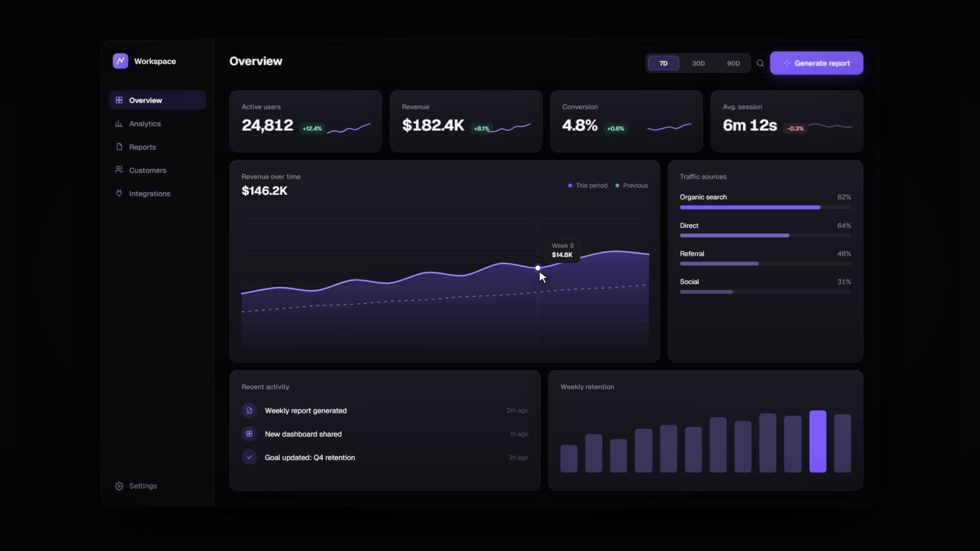Switch to the 90D time range
The width and height of the screenshot is (980, 551).
(733, 63)
